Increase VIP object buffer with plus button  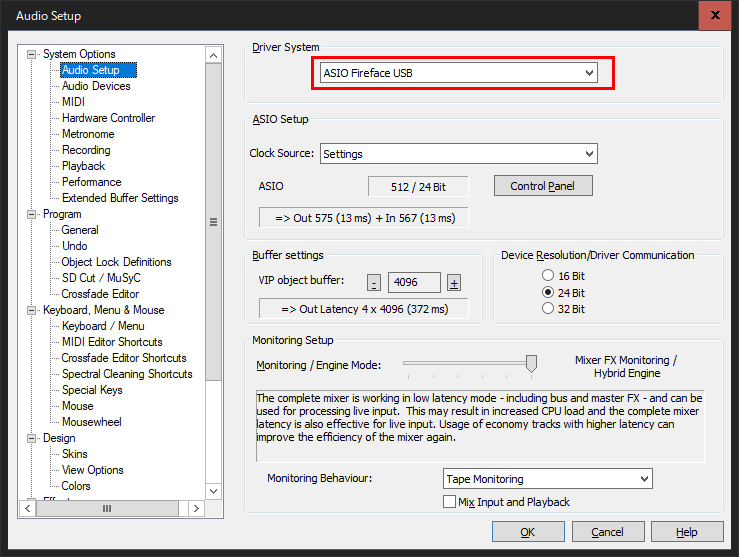coord(453,282)
